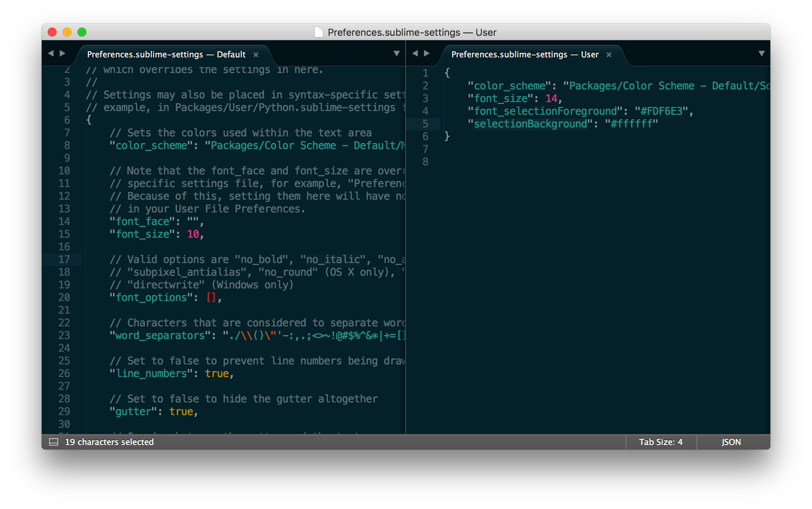Close the Default settings tab
The height and width of the screenshot is (509, 812).
coord(256,55)
